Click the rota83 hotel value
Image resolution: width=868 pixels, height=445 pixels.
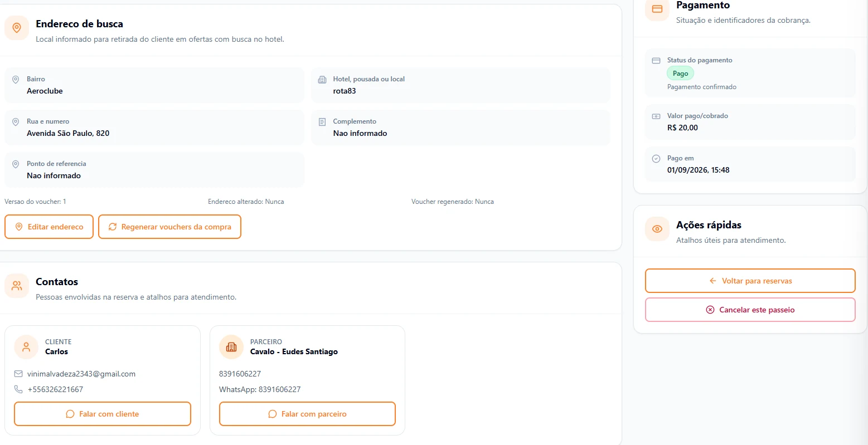coord(345,91)
